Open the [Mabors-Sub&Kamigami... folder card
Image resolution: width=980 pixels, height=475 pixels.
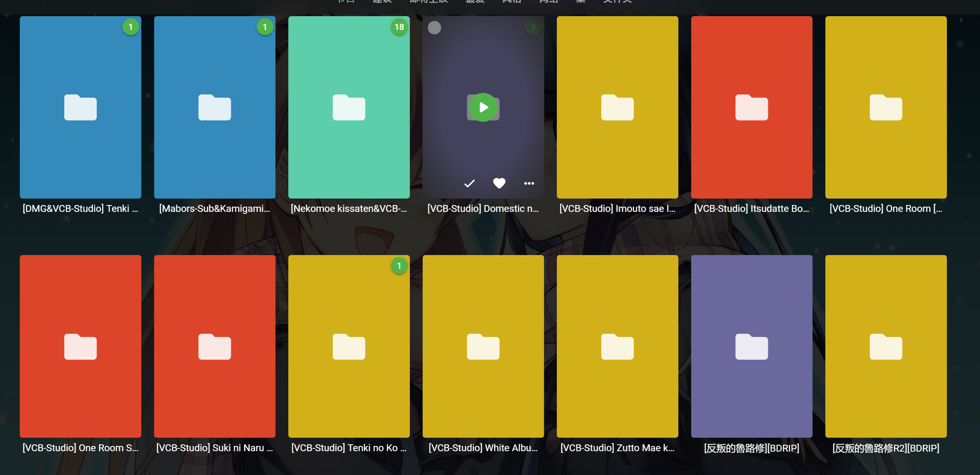[x=215, y=107]
